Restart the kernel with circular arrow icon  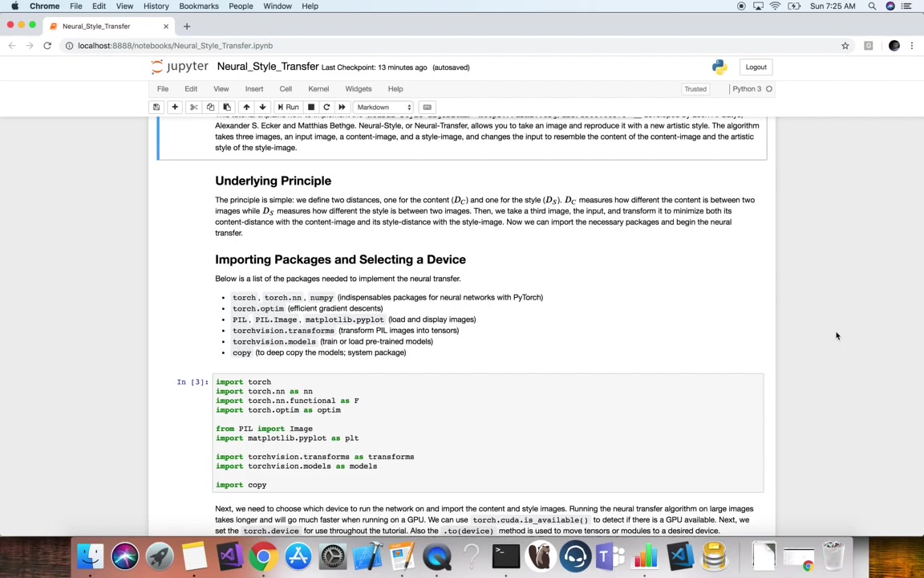coord(326,108)
